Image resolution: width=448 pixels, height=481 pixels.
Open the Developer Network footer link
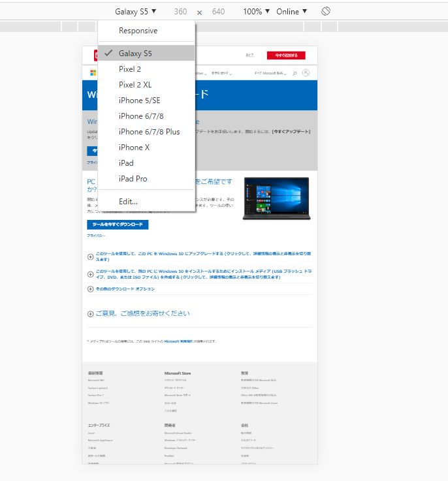click(176, 448)
